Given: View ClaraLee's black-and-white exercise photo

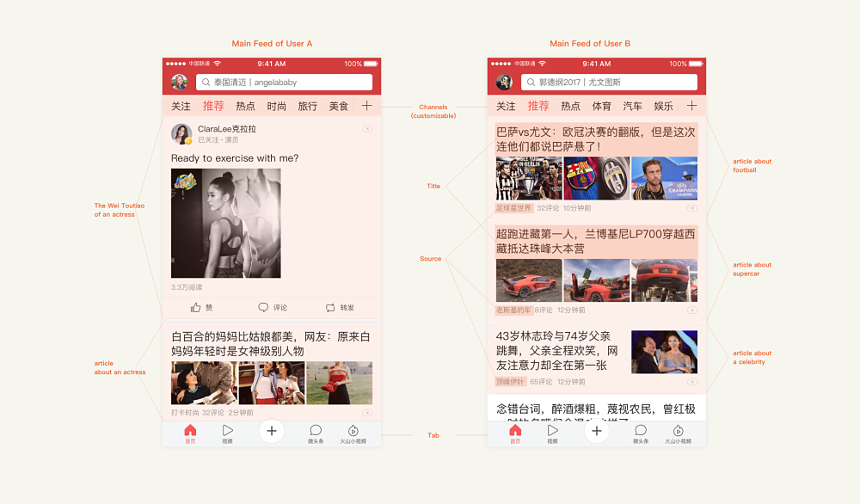Looking at the screenshot, I should (226, 223).
